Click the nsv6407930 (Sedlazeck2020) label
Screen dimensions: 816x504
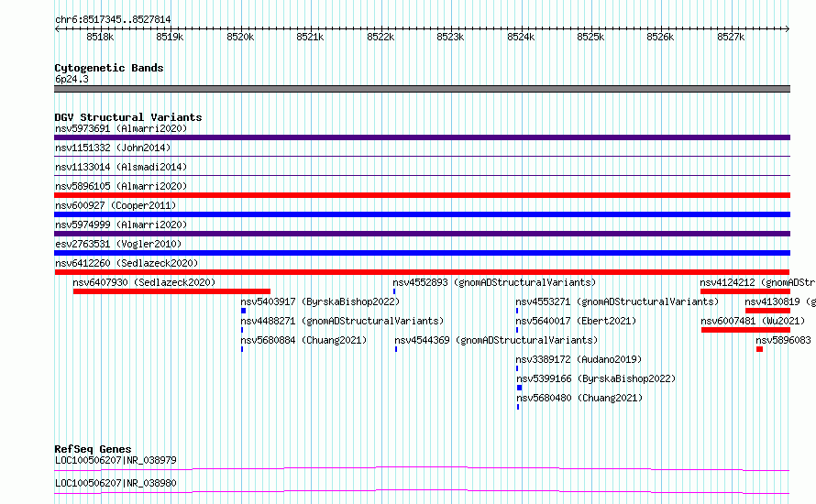tap(144, 282)
